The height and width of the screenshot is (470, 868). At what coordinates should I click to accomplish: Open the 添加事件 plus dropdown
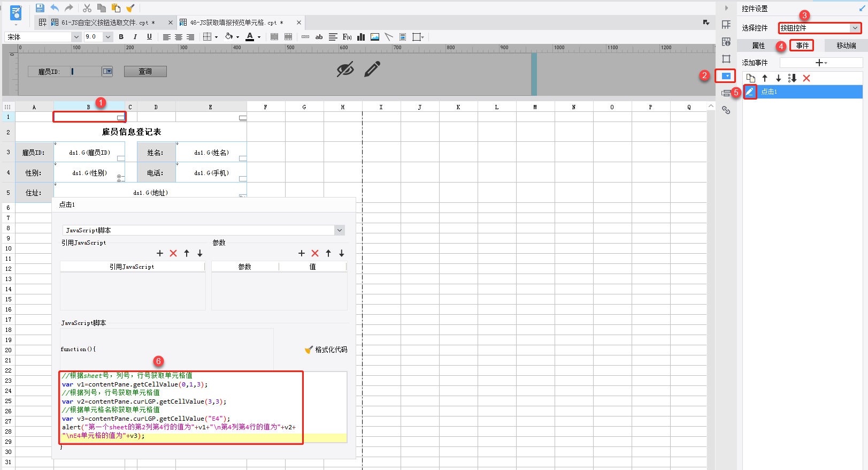click(821, 63)
